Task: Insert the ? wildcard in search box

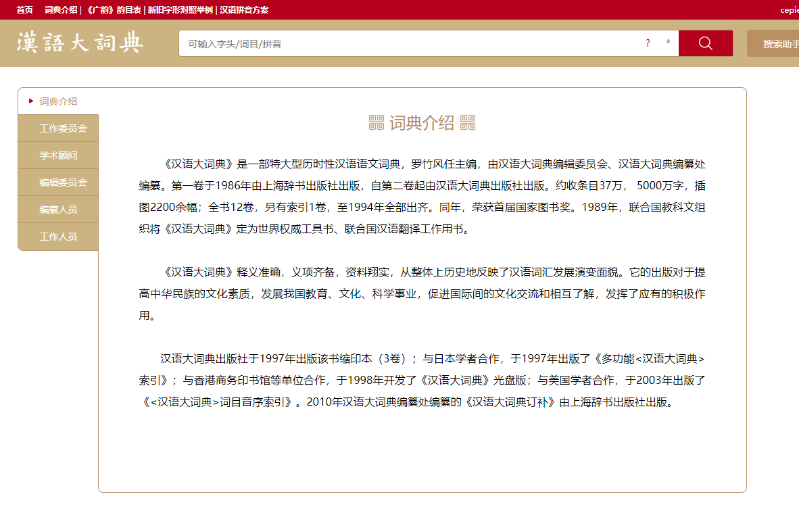Action: click(648, 43)
